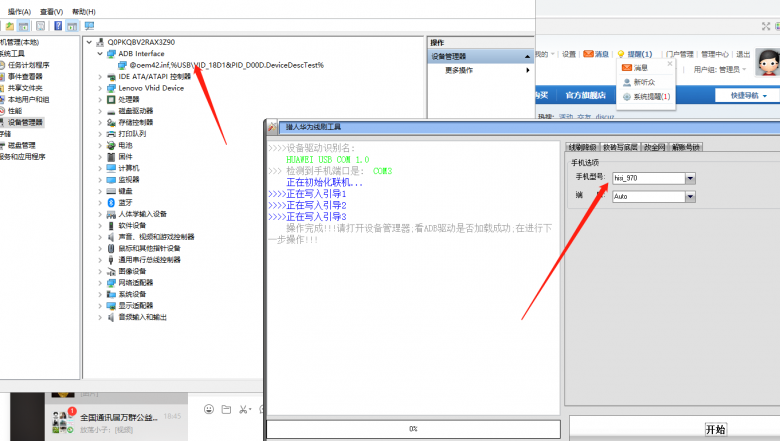Click the 软件设备 icon

pos(111,225)
